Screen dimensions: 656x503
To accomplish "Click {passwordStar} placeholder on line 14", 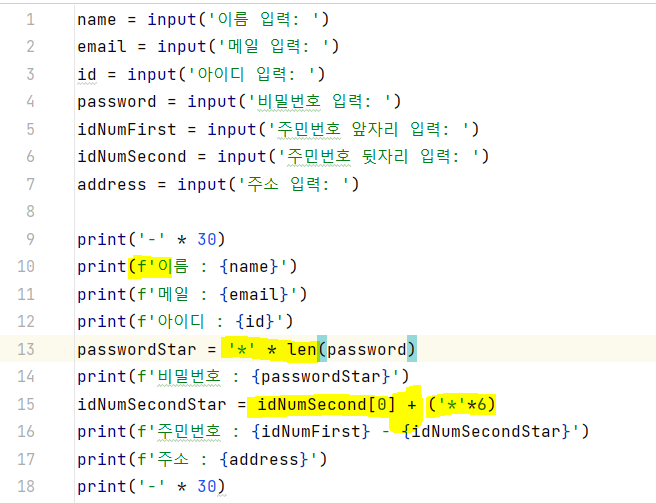I will click(321, 377).
